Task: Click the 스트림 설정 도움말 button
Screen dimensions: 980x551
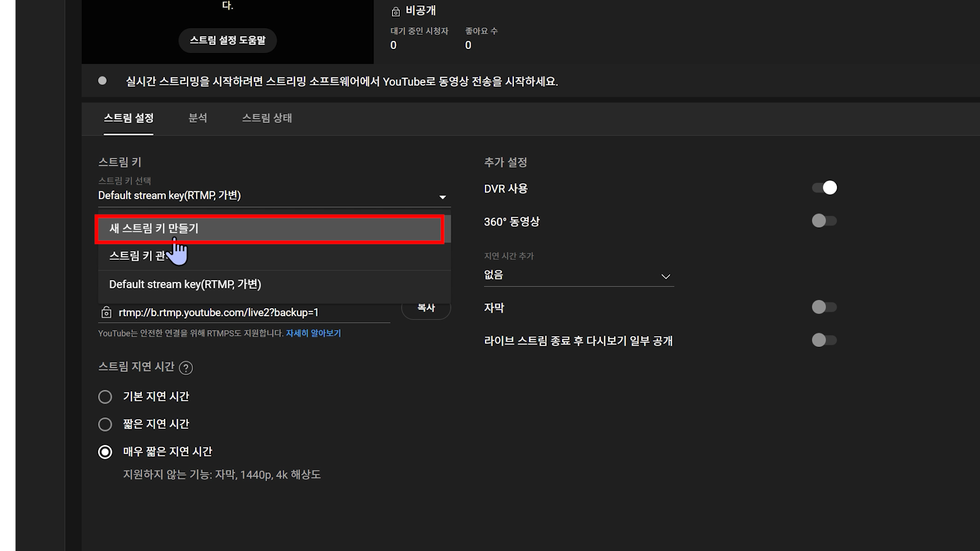Action: 228,40
